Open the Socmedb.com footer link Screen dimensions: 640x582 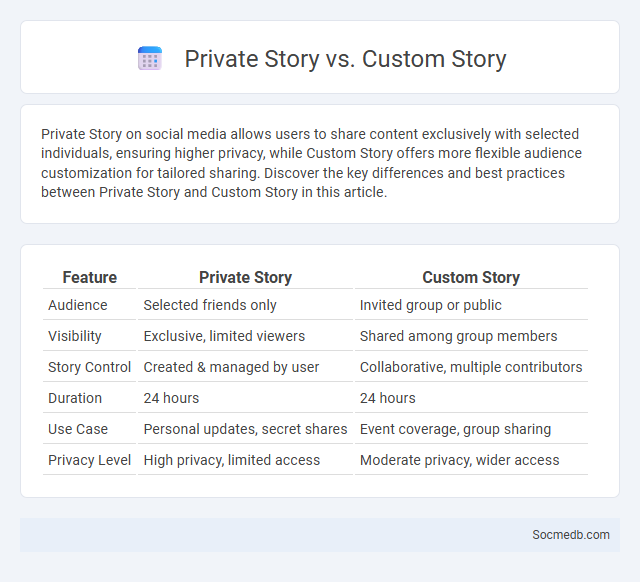coord(571,535)
